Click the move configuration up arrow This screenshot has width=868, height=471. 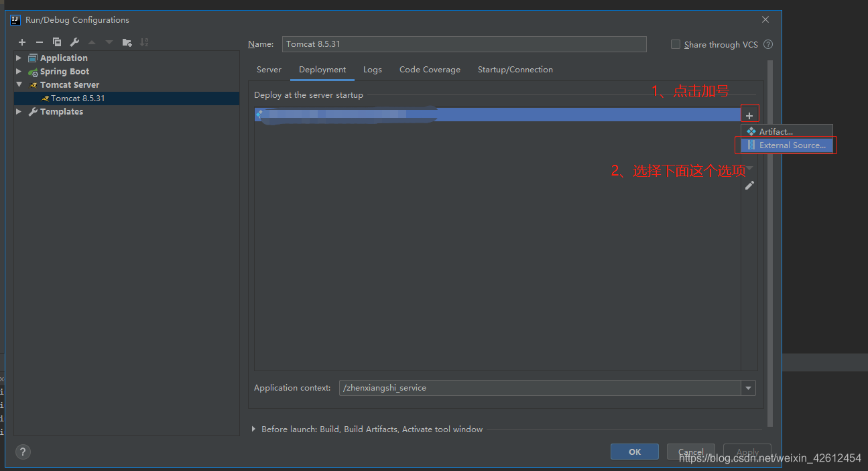tap(92, 42)
